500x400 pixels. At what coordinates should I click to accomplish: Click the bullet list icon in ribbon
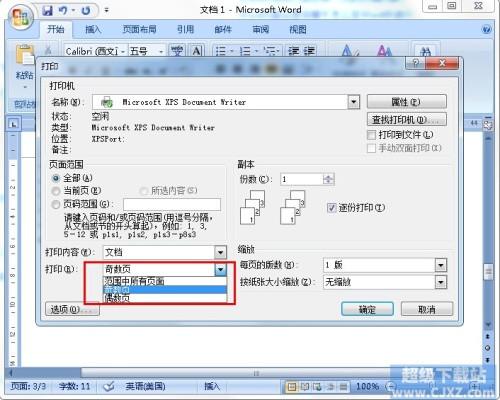pos(221,51)
